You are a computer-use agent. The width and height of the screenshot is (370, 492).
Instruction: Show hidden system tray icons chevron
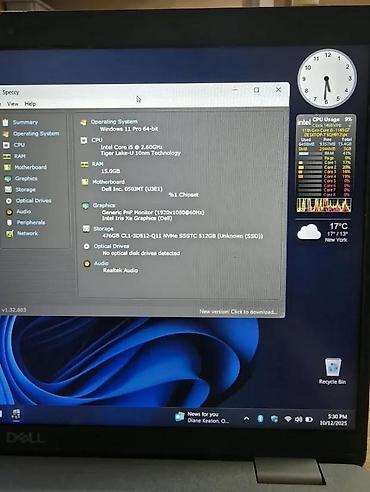246,418
